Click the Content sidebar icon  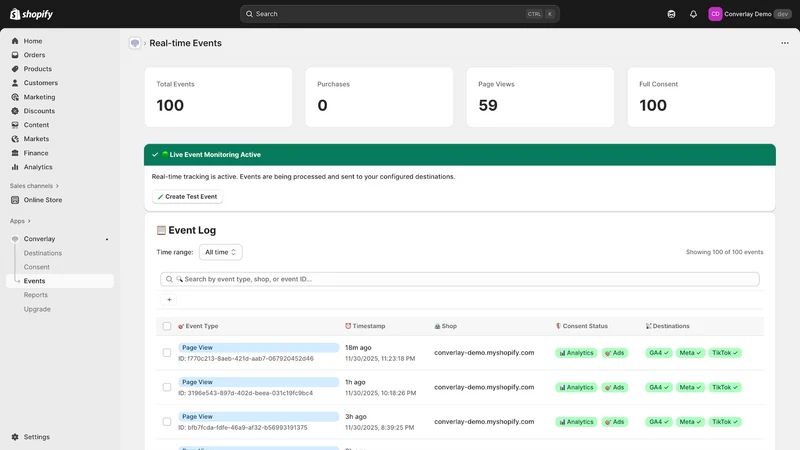[x=15, y=124]
